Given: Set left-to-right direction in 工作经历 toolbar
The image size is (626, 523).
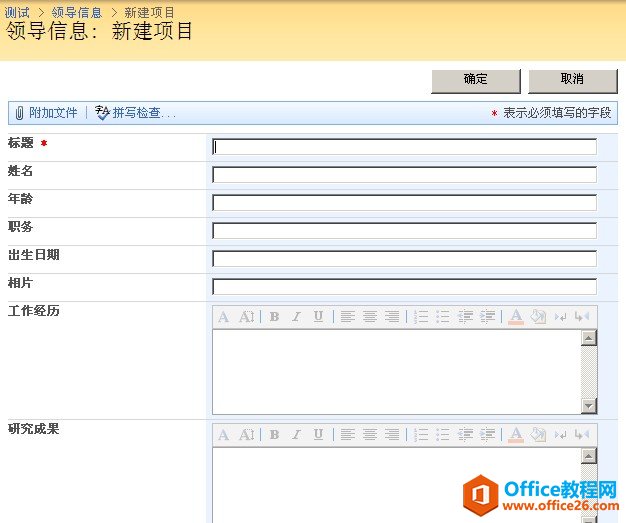Looking at the screenshot, I should (x=561, y=317).
